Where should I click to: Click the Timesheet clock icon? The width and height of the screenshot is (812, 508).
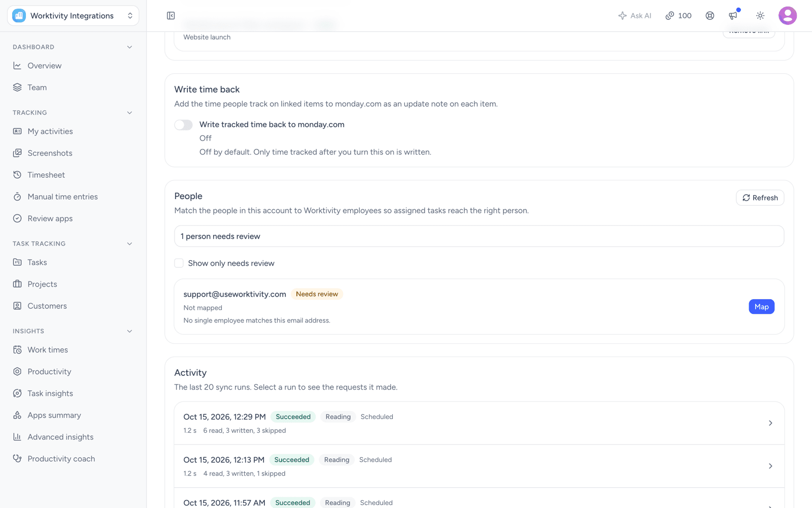[x=17, y=175]
